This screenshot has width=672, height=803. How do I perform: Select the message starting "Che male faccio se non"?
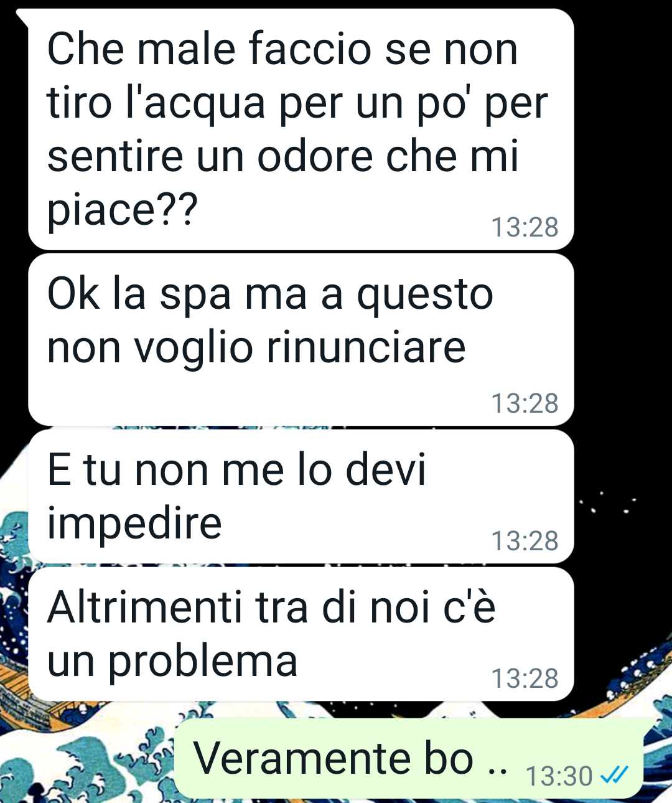(x=301, y=129)
